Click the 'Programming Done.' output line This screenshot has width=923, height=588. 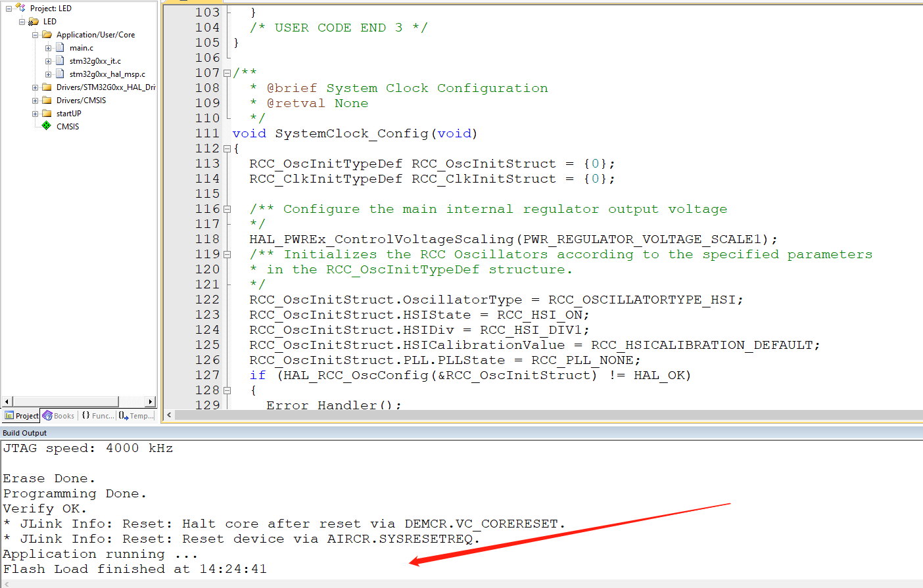coord(75,493)
